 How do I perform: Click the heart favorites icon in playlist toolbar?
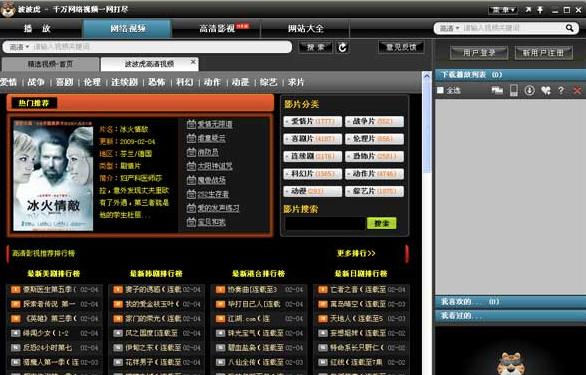click(546, 90)
